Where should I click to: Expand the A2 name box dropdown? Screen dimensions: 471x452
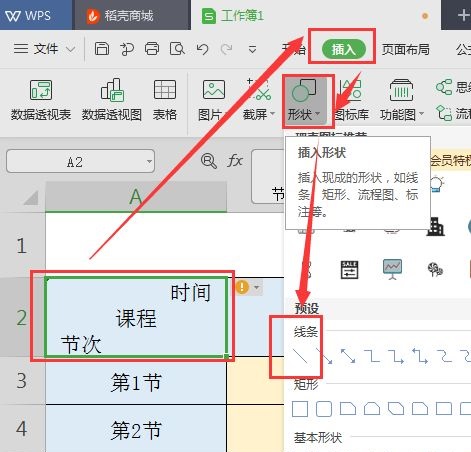coord(149,161)
